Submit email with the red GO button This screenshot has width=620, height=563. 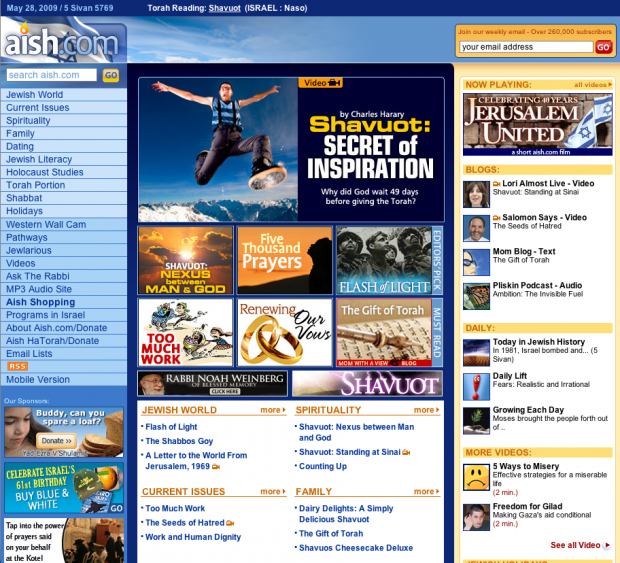point(603,47)
